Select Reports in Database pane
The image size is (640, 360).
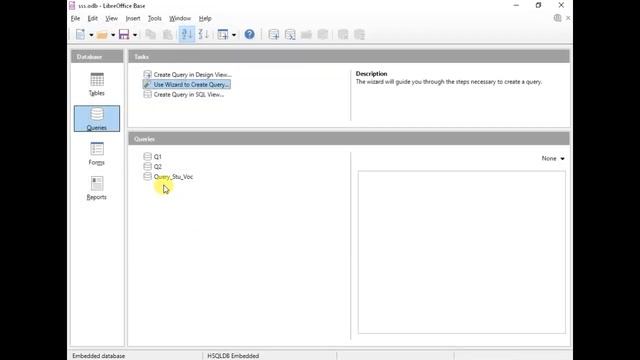tap(97, 188)
